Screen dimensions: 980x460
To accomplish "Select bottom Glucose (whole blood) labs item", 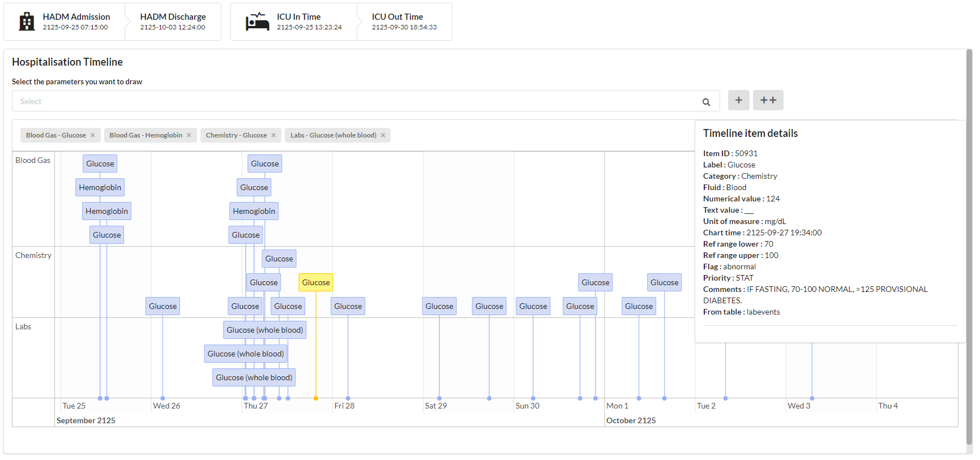I will tap(254, 377).
